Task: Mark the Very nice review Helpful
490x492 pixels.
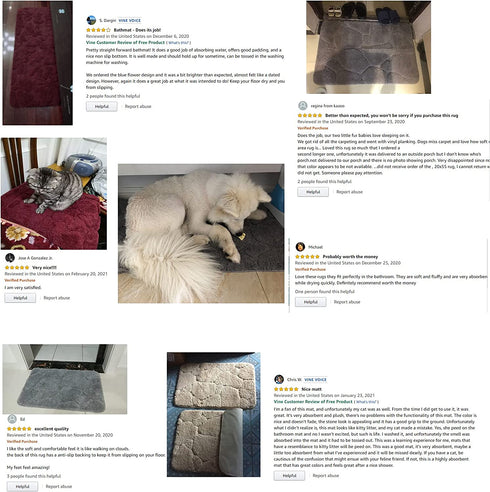Action: [20, 298]
